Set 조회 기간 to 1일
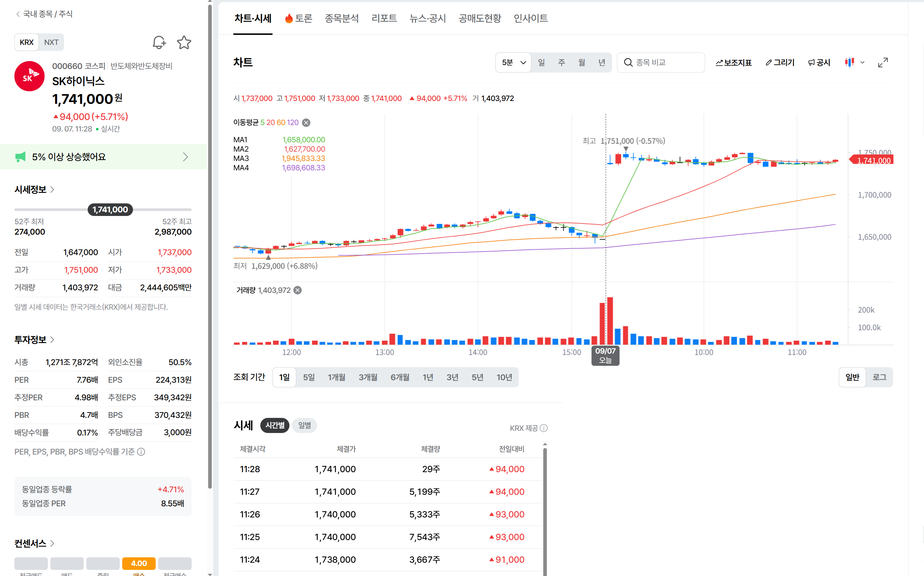The image size is (924, 576). [284, 377]
